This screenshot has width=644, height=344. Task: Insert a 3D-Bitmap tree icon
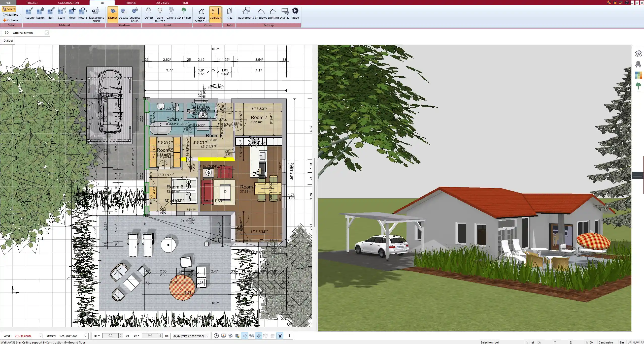point(184,13)
